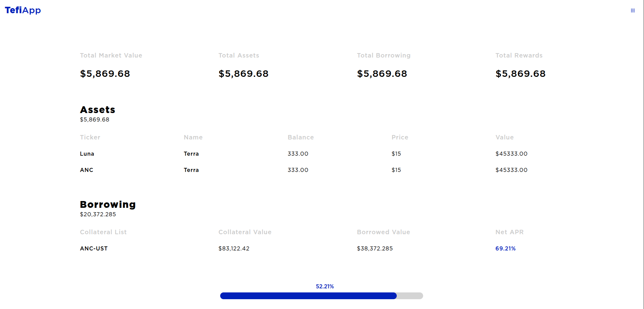Select the Luna ticker row
This screenshot has width=644, height=309.
point(87,154)
